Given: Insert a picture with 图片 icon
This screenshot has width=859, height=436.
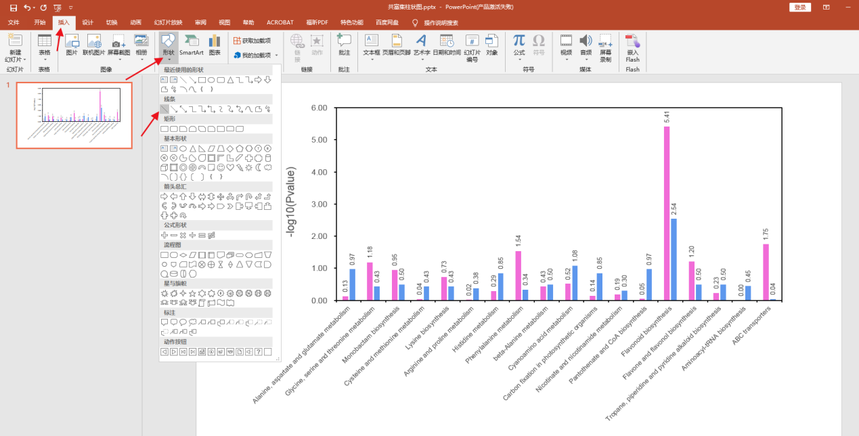Looking at the screenshot, I should click(72, 45).
